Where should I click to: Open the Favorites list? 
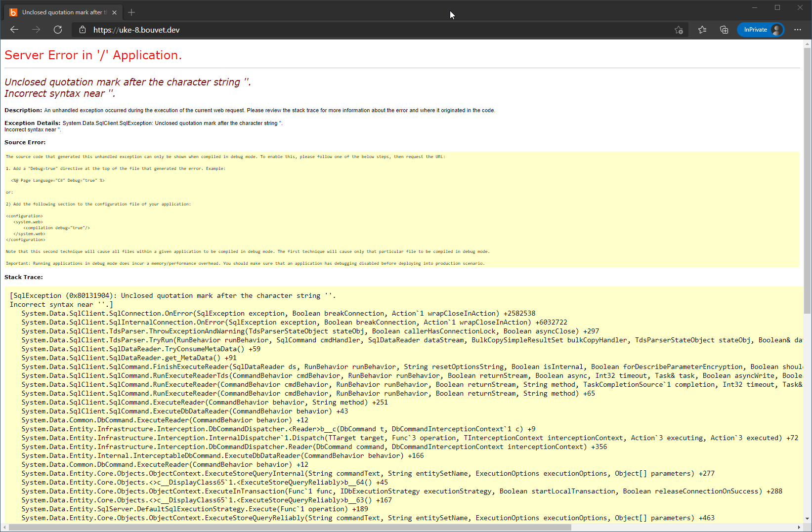[702, 30]
